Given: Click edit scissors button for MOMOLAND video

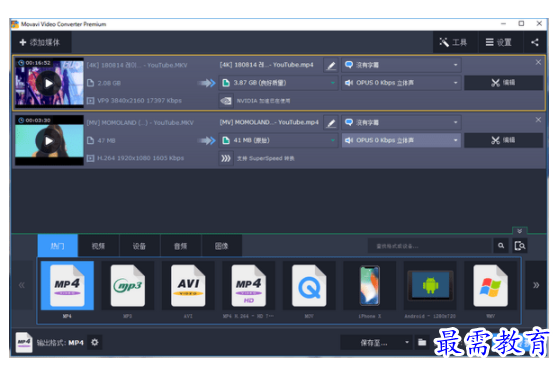Looking at the screenshot, I should click(503, 140).
